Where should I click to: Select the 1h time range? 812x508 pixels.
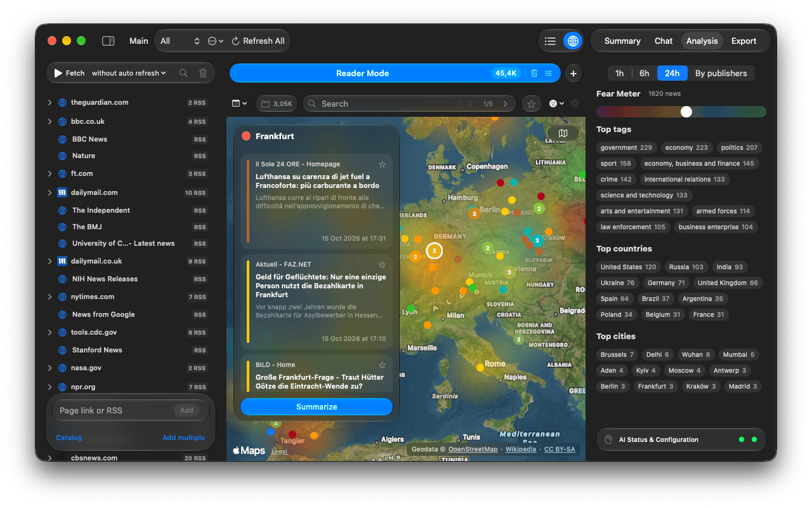620,73
